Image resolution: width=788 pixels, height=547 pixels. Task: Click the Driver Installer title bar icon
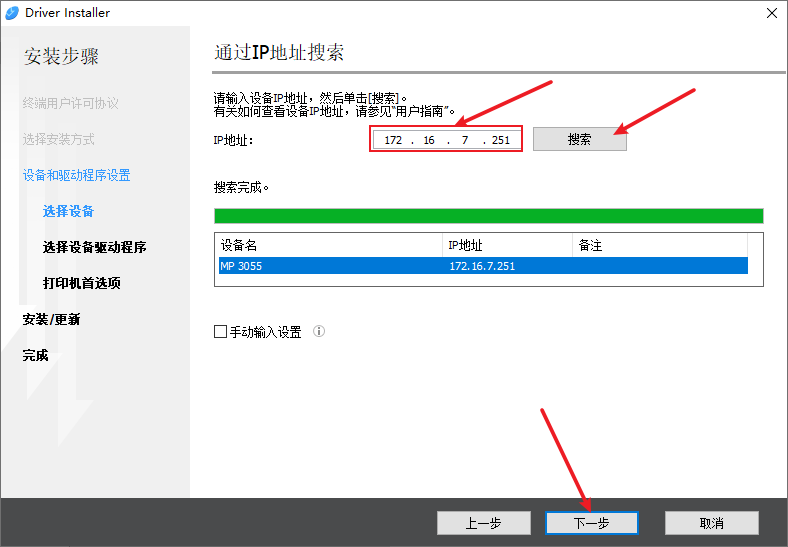[x=11, y=13]
